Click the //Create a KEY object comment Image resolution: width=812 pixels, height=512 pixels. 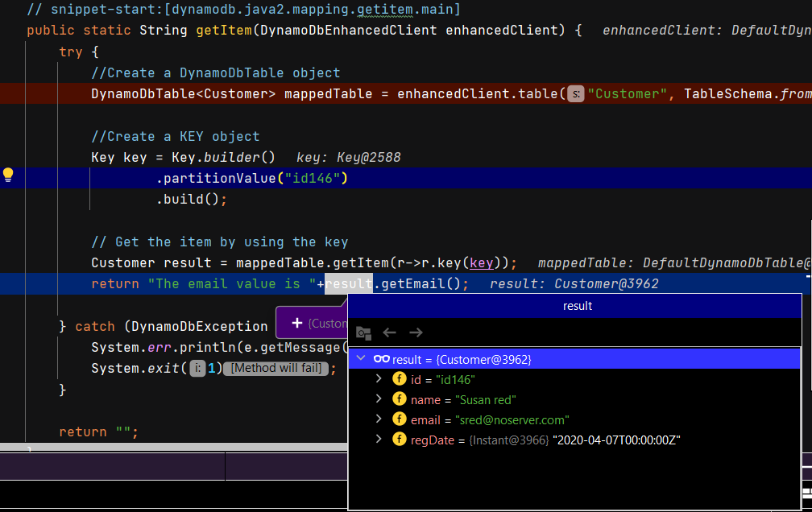[x=176, y=137]
